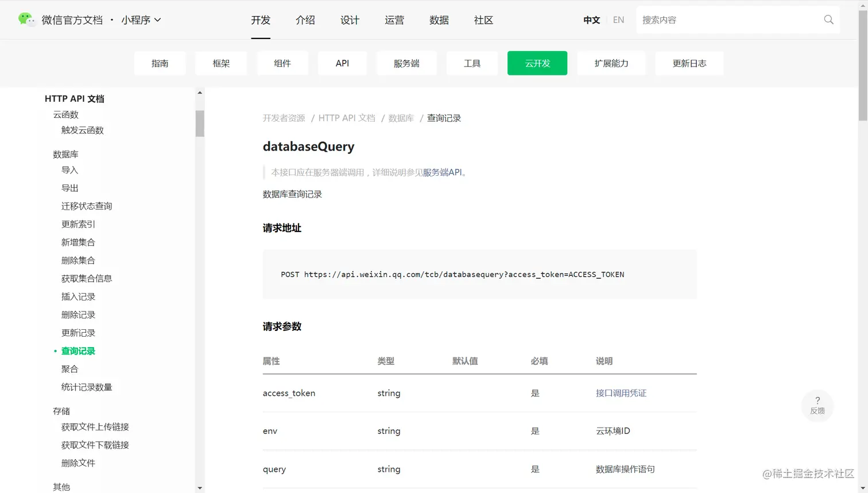
Task: Click 数据库 in the breadcrumb
Action: coord(401,118)
